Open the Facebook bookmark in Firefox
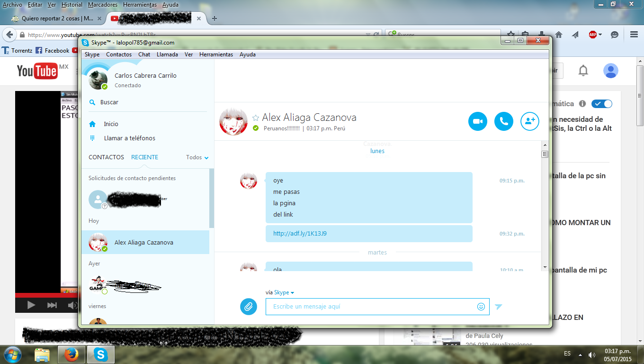The height and width of the screenshot is (364, 644). (53, 50)
